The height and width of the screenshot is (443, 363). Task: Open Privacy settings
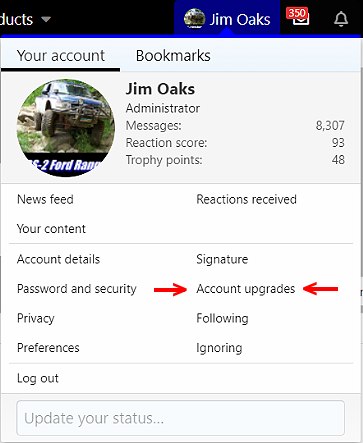point(36,318)
